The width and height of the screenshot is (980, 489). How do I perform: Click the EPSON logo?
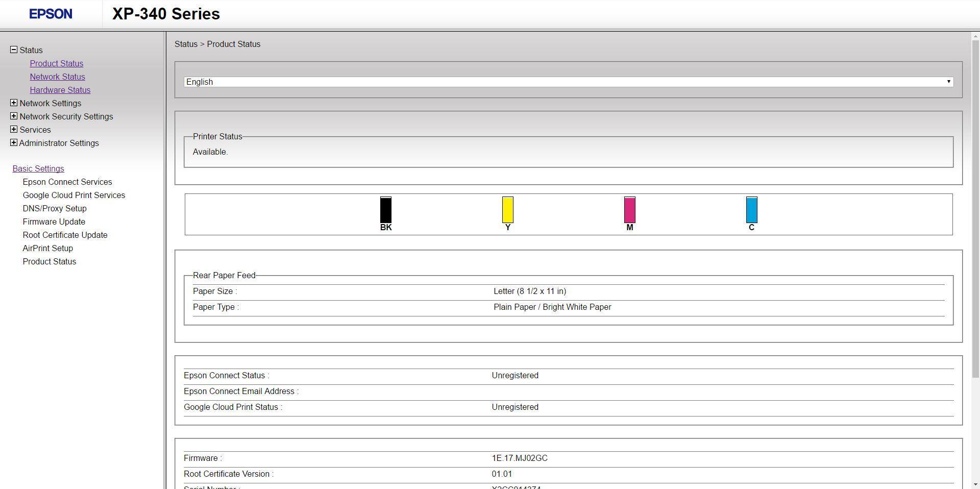point(51,14)
